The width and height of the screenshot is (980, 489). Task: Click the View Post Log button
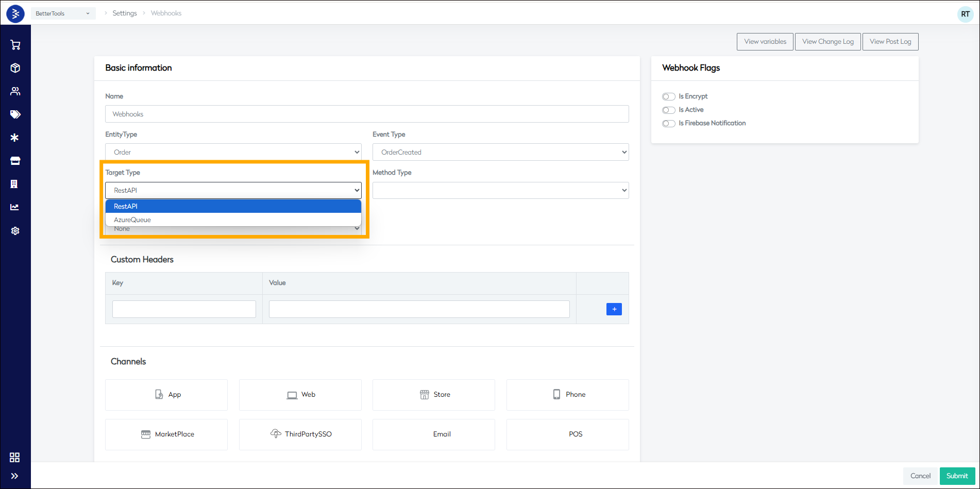(x=890, y=41)
